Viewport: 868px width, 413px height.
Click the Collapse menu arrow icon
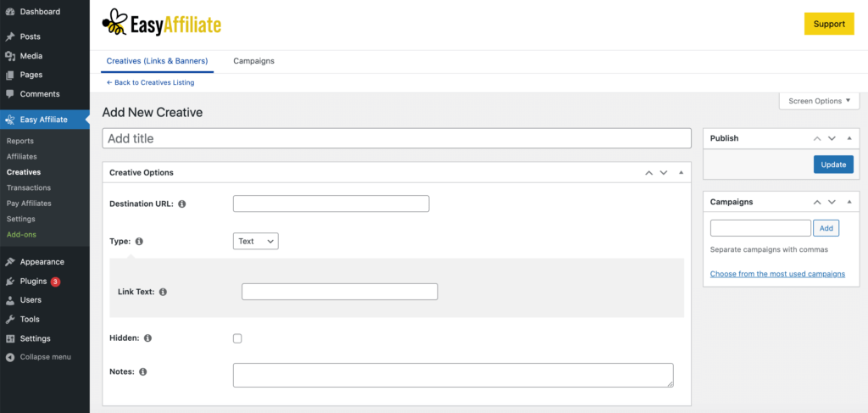click(10, 357)
